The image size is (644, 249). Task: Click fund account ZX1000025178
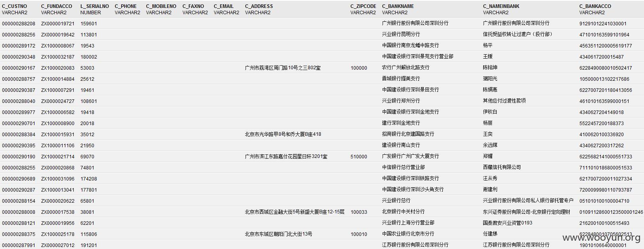[x=58, y=234]
